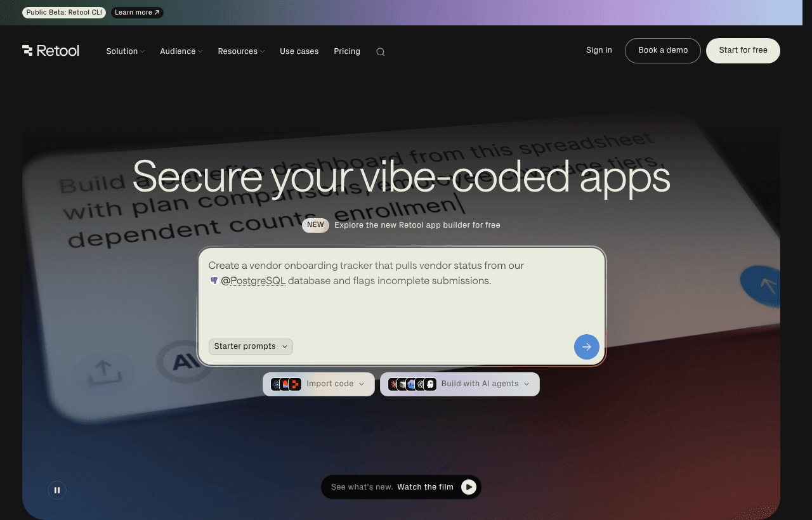Click the Sign in link
The image size is (812, 520).
599,50
